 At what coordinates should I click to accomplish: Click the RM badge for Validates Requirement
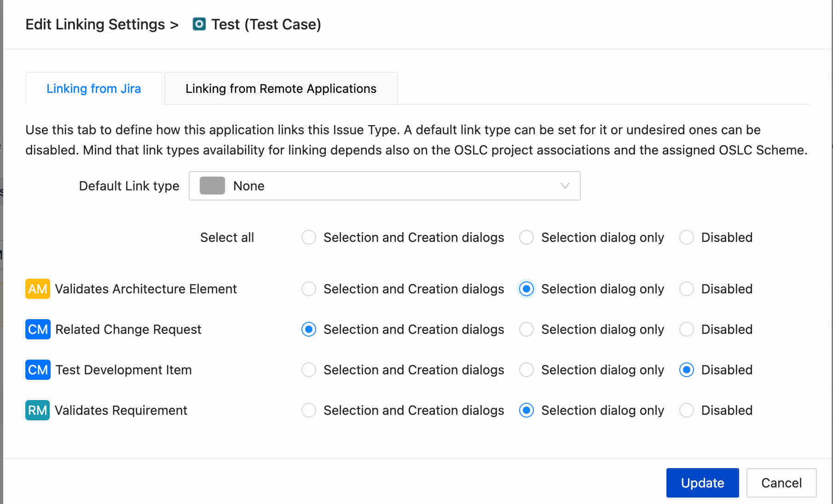click(38, 410)
